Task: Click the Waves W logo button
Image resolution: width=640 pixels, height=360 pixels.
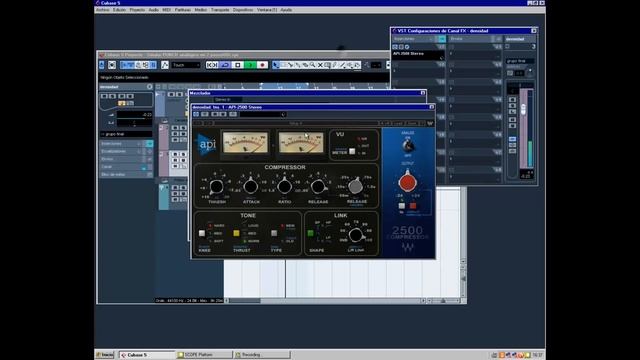Action: point(430,123)
